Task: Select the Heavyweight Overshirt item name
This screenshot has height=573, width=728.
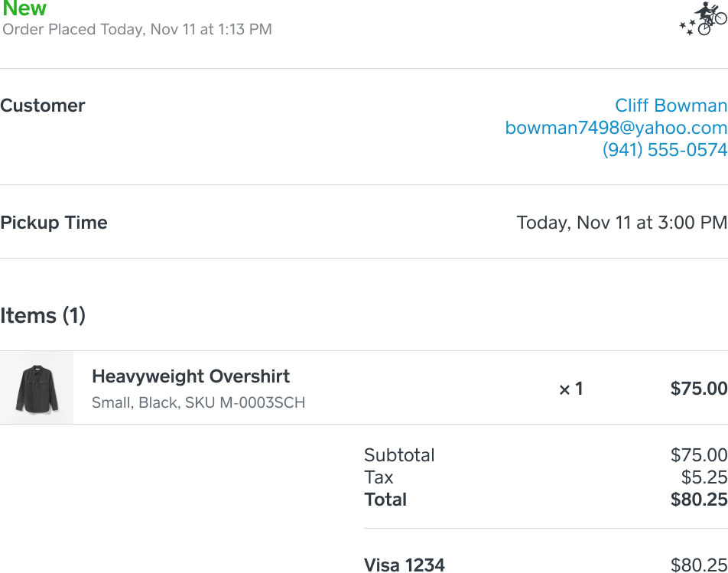Action: click(190, 376)
